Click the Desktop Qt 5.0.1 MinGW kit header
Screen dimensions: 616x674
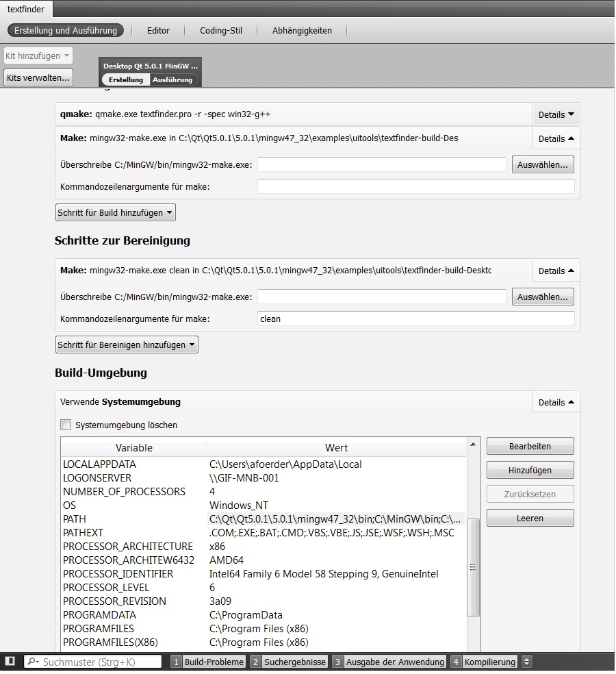pos(151,66)
